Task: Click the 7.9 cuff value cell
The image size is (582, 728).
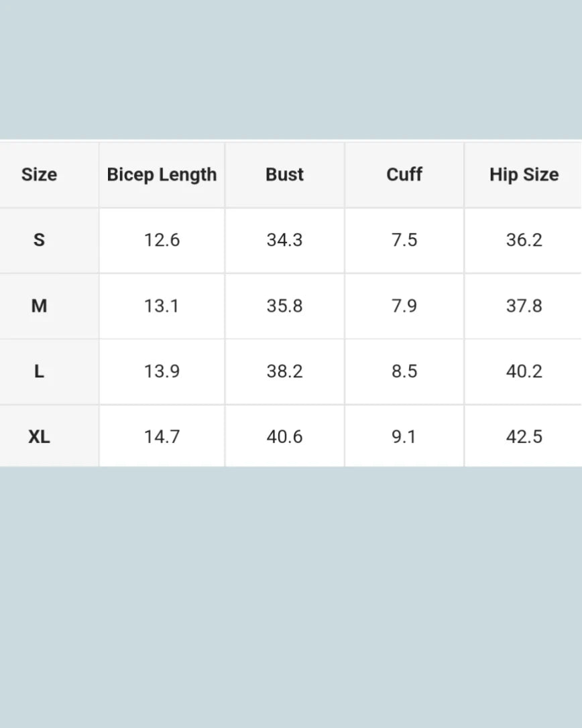Action: (404, 306)
